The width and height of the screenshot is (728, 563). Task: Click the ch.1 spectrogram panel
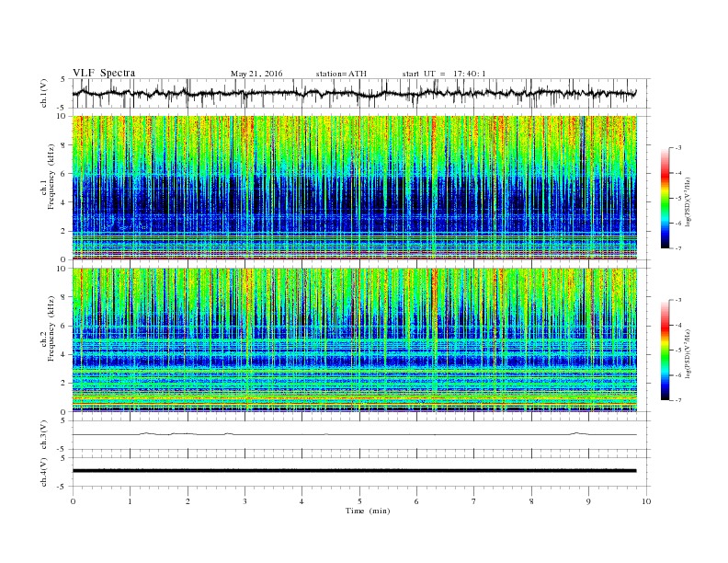(355, 187)
